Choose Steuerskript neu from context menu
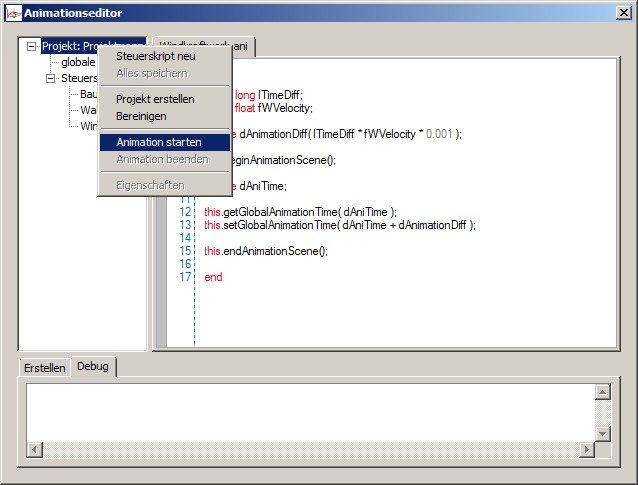 coord(156,56)
